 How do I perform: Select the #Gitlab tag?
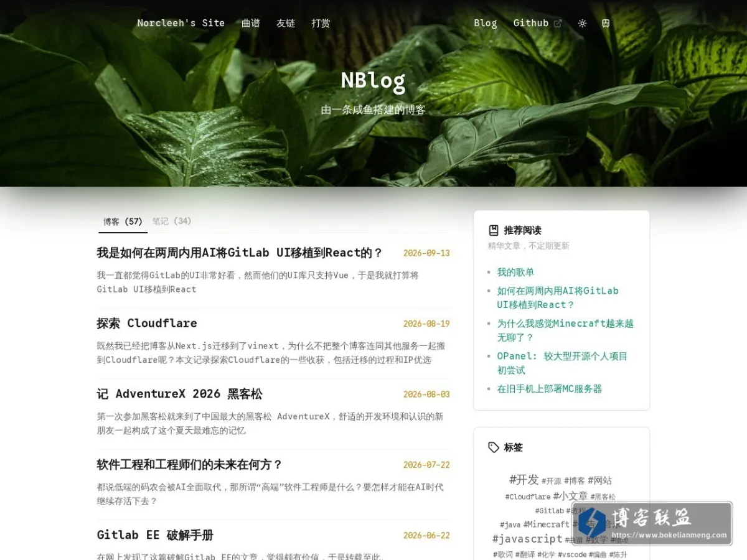[550, 511]
